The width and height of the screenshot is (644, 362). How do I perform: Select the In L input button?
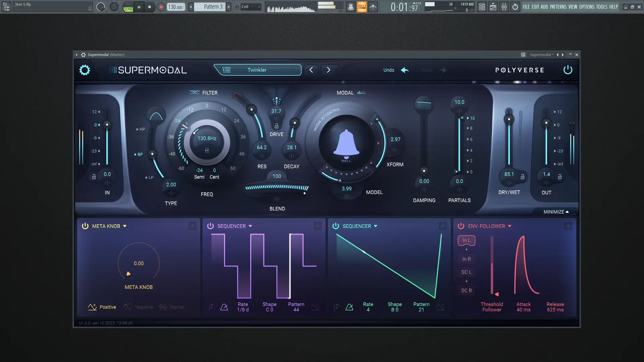466,240
